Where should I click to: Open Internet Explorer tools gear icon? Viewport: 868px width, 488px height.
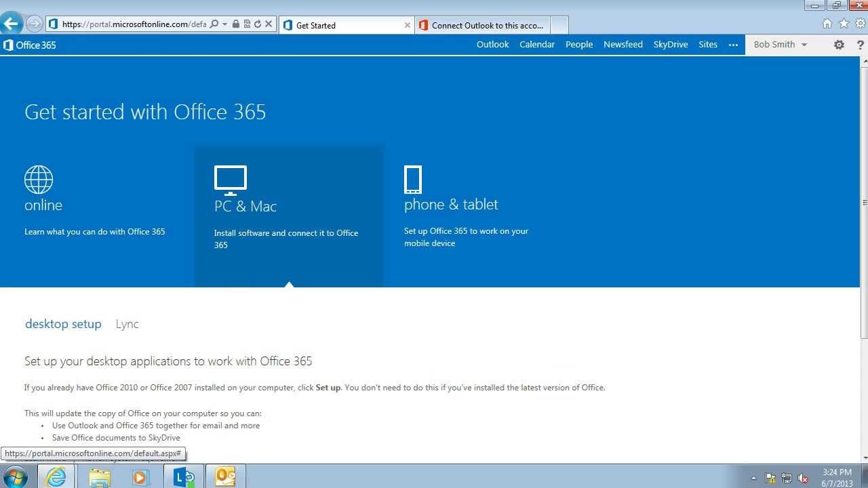[x=860, y=24]
